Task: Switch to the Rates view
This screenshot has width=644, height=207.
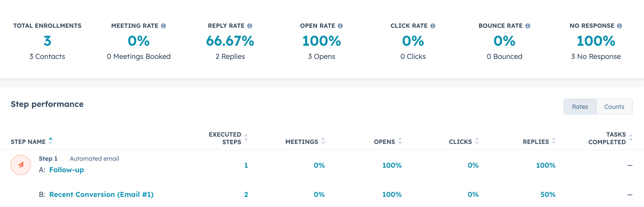Action: [580, 107]
